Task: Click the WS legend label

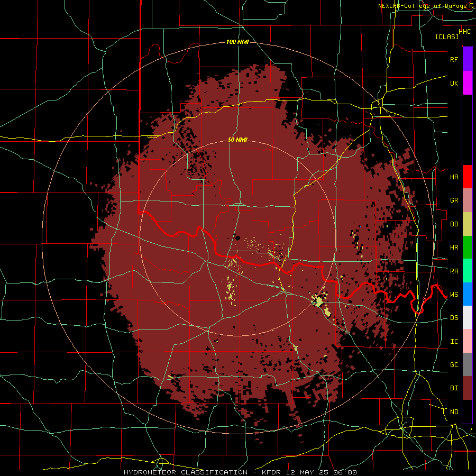Action: click(454, 295)
